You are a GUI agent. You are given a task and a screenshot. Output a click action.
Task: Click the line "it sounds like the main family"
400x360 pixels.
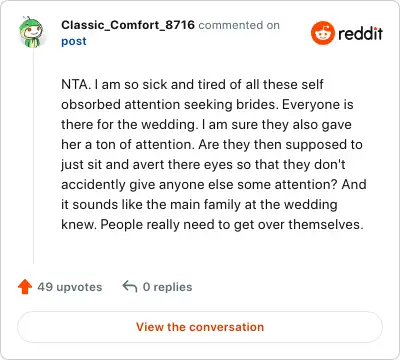coord(199,205)
